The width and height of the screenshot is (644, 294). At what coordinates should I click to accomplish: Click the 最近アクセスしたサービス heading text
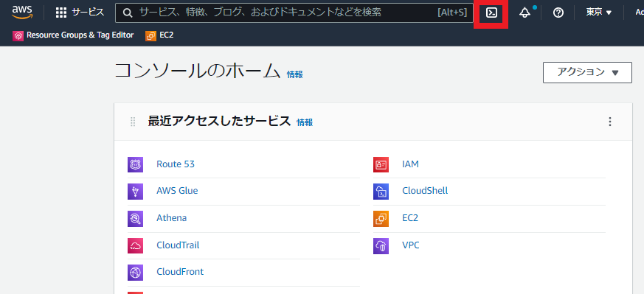click(x=219, y=122)
